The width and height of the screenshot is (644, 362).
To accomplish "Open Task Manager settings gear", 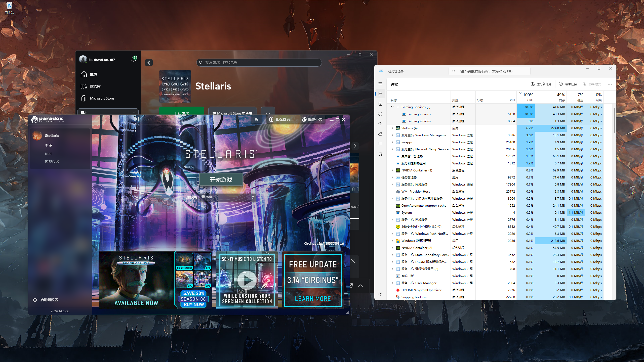I will click(x=380, y=294).
